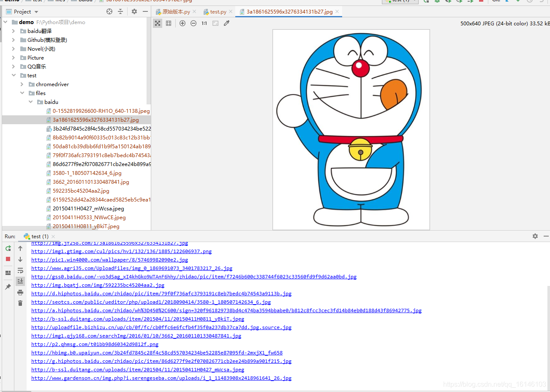The width and height of the screenshot is (550, 392).
Task: Select the Github(模拟登录) folder name
Action: click(47, 40)
